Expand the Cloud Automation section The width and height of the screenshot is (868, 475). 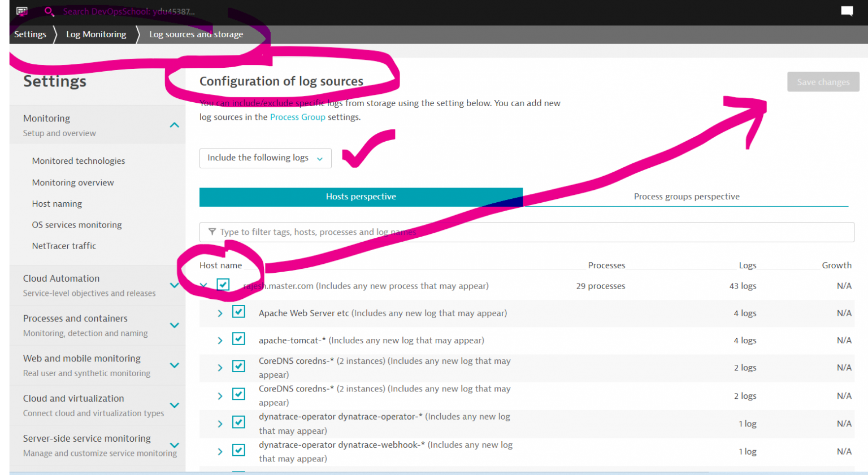(175, 285)
